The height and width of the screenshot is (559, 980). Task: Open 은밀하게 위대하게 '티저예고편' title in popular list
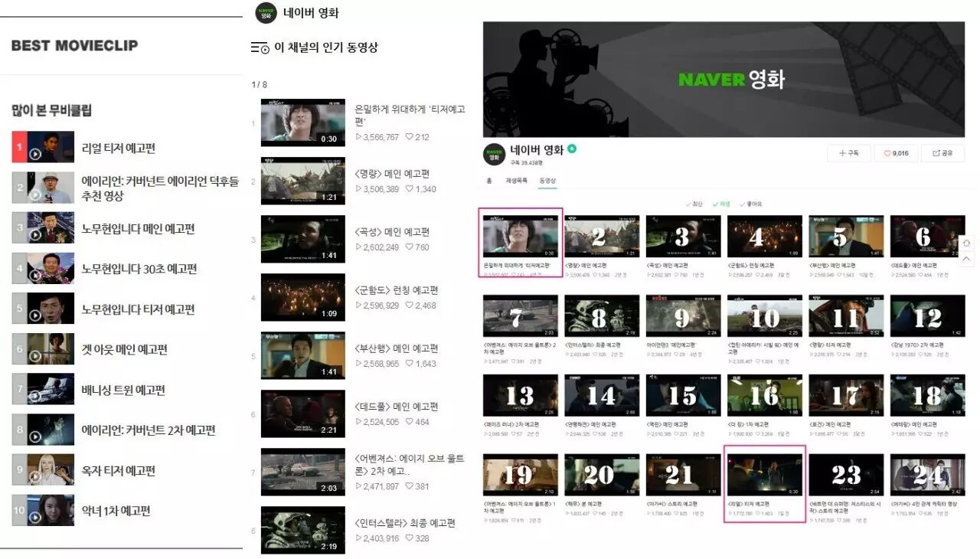coord(410,115)
